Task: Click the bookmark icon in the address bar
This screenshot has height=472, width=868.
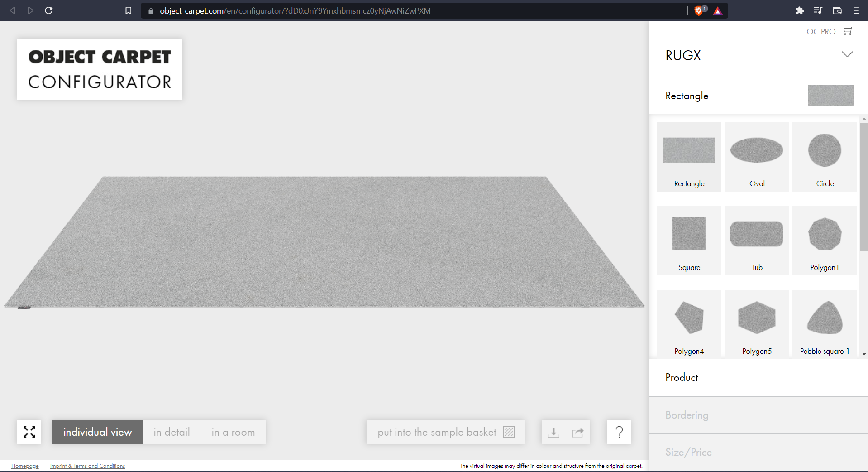Action: pyautogui.click(x=128, y=10)
